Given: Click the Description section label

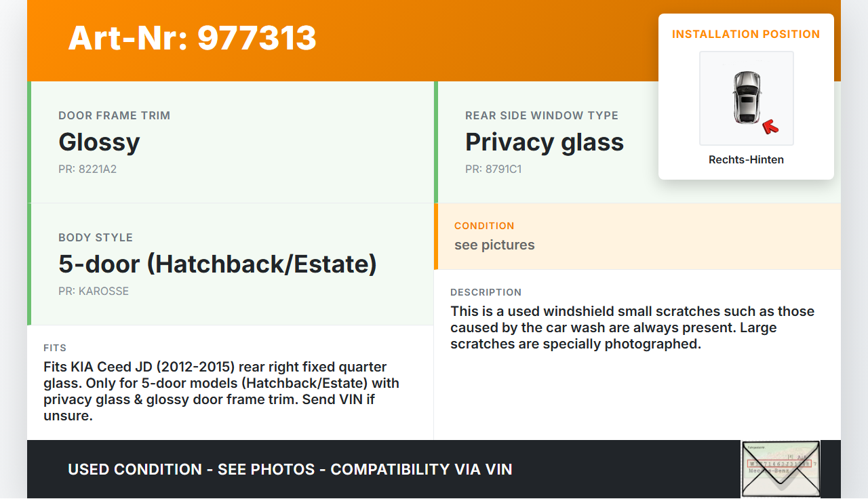Looking at the screenshot, I should click(486, 292).
